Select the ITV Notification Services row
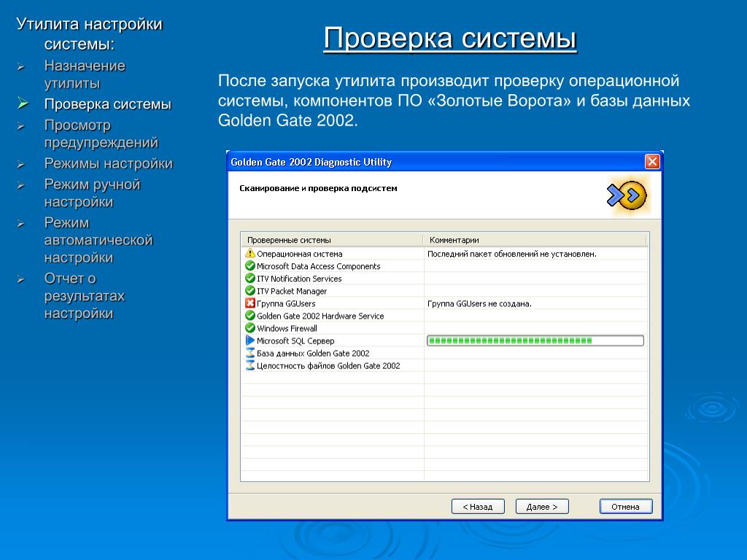 [x=299, y=279]
